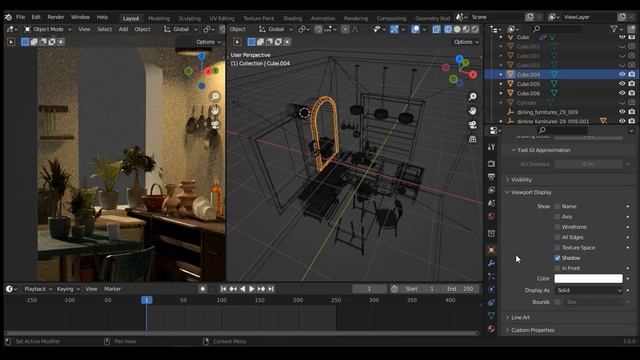Select material preview shading mode
Viewport: 640px width, 360px height.
pyautogui.click(x=466, y=29)
